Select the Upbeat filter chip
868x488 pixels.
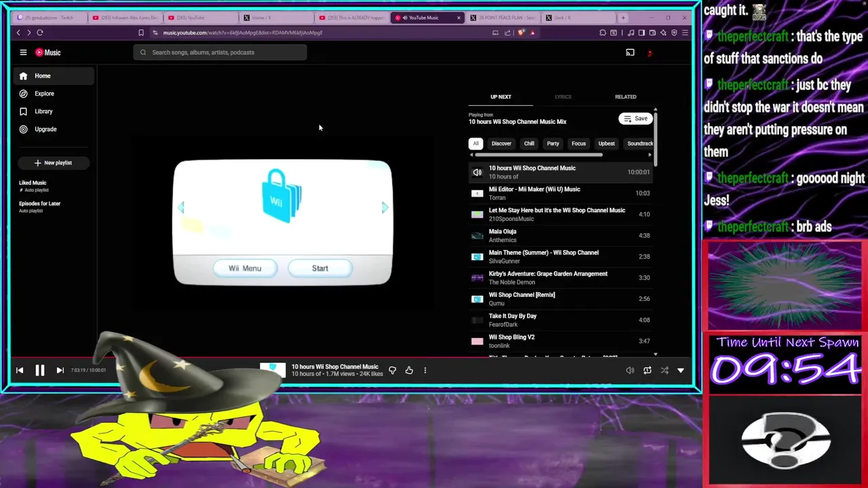[606, 144]
